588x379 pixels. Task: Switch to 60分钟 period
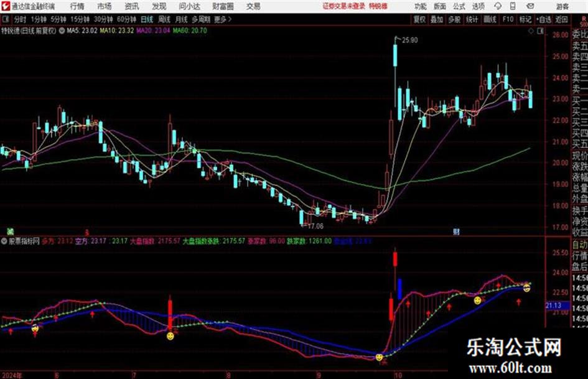coord(126,19)
